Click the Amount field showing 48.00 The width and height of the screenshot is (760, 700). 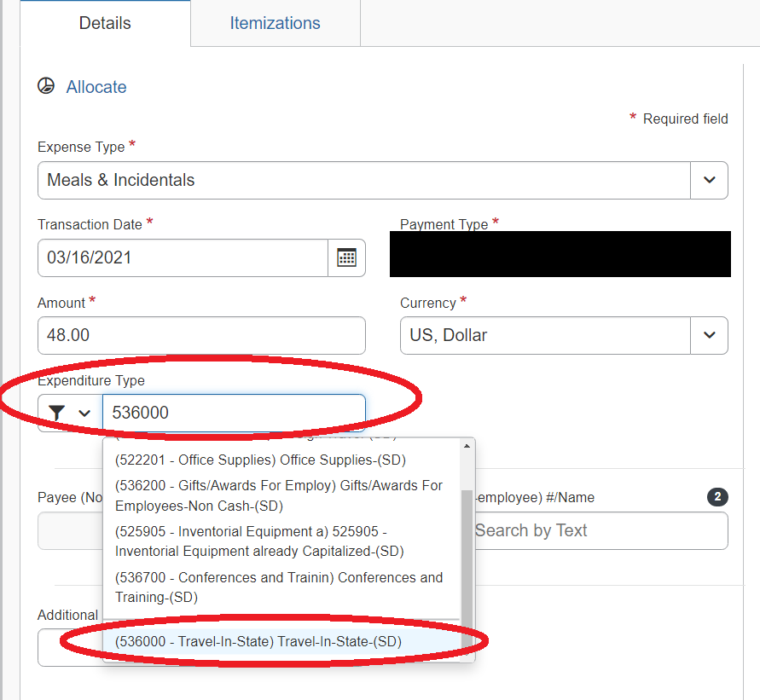tap(201, 335)
